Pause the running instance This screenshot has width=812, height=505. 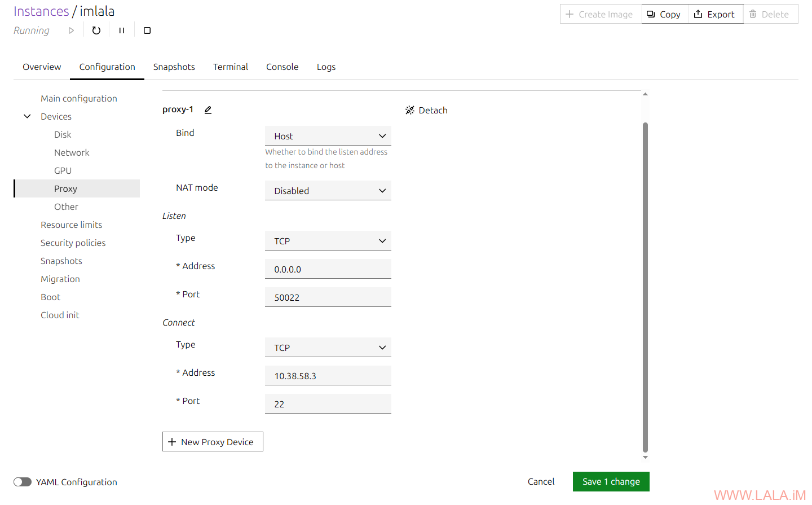(x=121, y=30)
